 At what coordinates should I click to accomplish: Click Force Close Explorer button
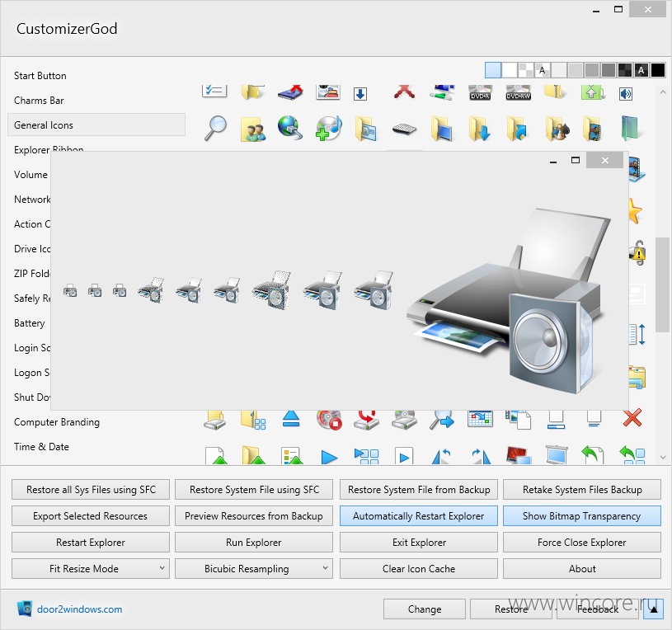(x=581, y=543)
